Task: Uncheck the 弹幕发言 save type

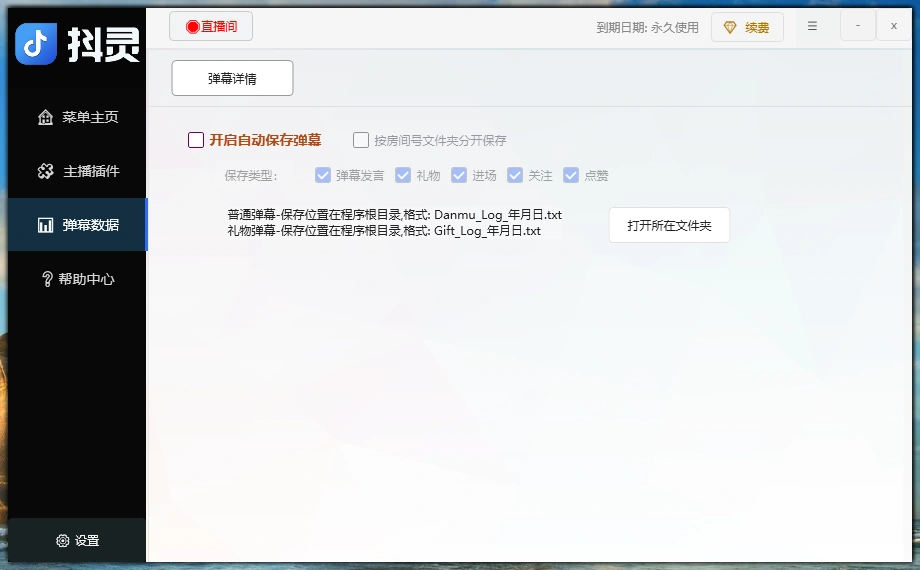Action: pos(323,175)
